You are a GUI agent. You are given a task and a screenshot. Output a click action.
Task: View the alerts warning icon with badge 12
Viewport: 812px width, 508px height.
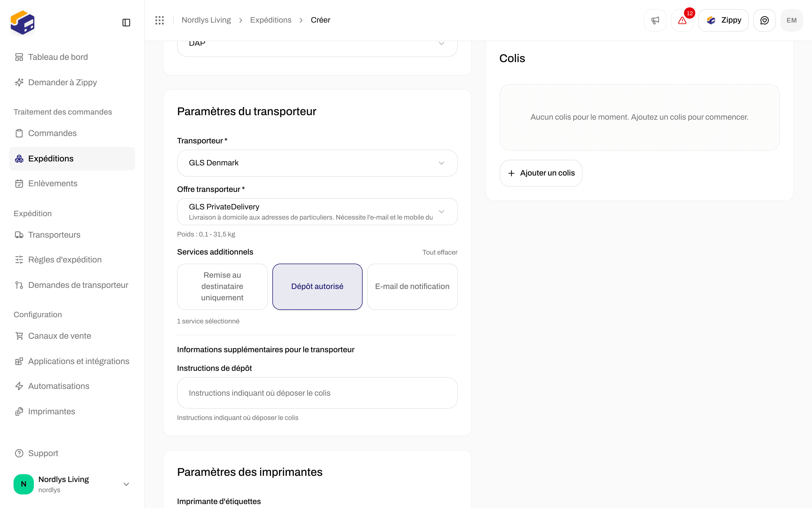point(682,20)
